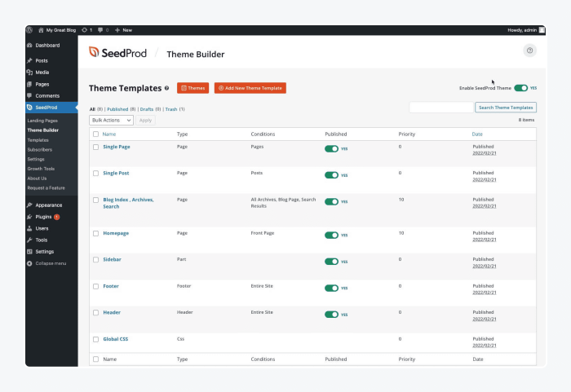Open Subscribers submenu item
This screenshot has width=571, height=392.
pos(40,150)
